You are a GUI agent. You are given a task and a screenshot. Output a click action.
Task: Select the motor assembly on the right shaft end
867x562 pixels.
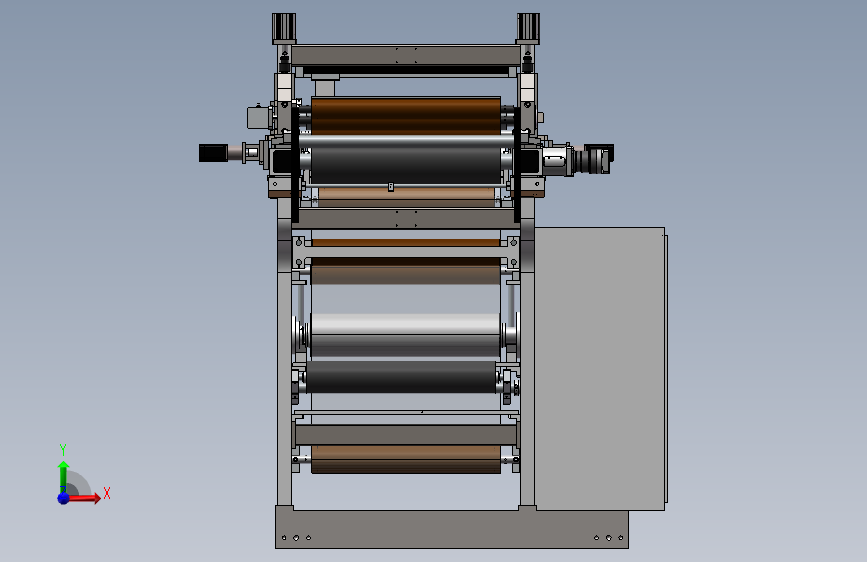(578, 159)
